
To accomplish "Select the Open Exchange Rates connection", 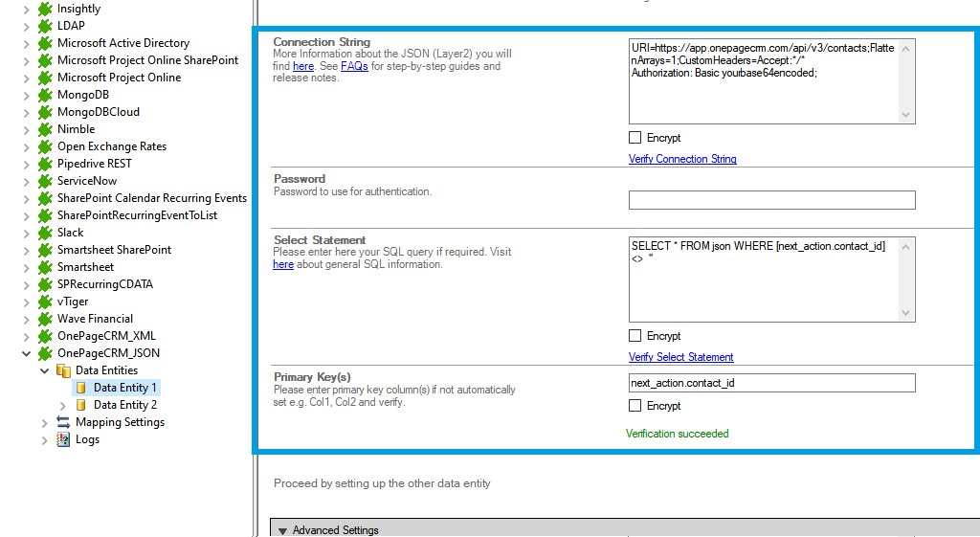I will coord(112,146).
